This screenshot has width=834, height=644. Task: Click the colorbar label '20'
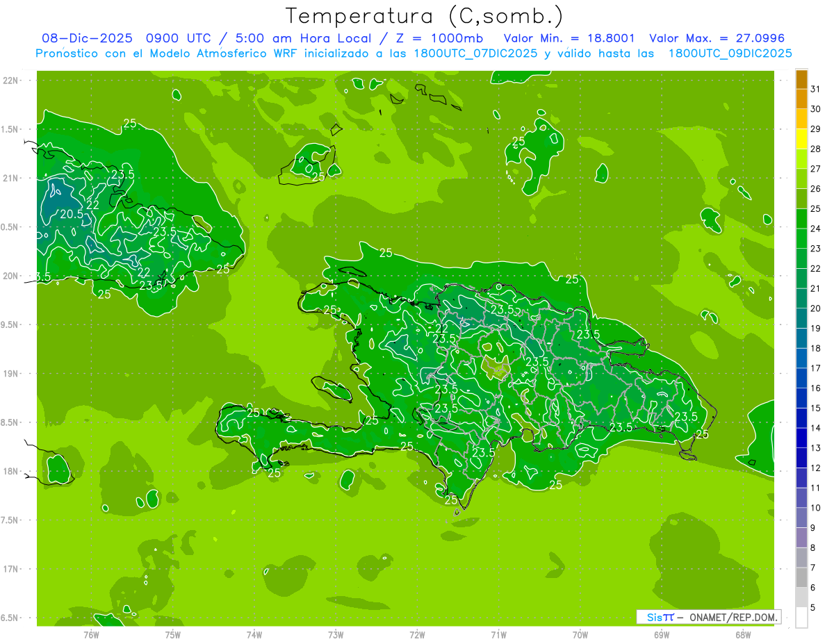pos(816,308)
